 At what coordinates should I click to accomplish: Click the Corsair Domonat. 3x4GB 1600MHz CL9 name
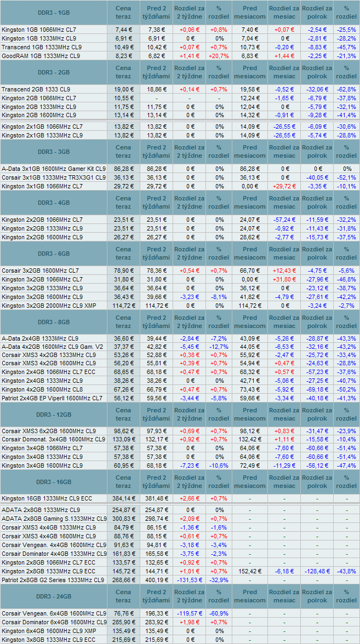coord(54,439)
